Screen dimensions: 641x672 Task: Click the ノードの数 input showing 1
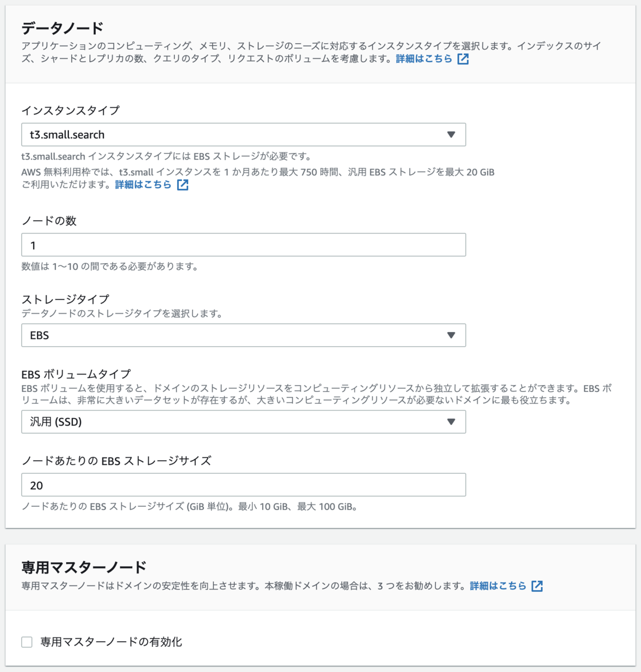(x=243, y=244)
